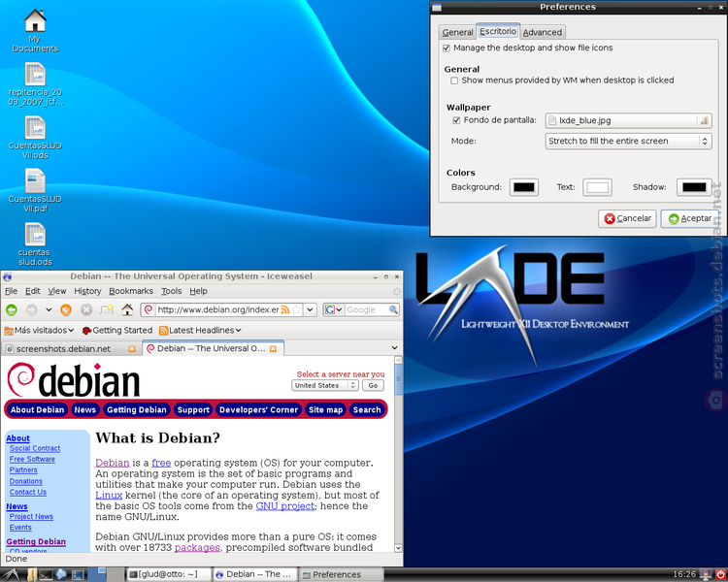The width and height of the screenshot is (728, 582).
Task: Launch web browser globe icon in panel
Action: [x=61, y=574]
